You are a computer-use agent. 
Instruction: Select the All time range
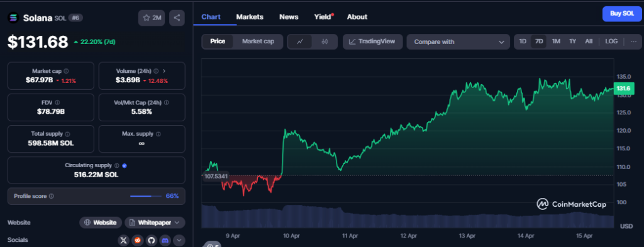tap(589, 41)
